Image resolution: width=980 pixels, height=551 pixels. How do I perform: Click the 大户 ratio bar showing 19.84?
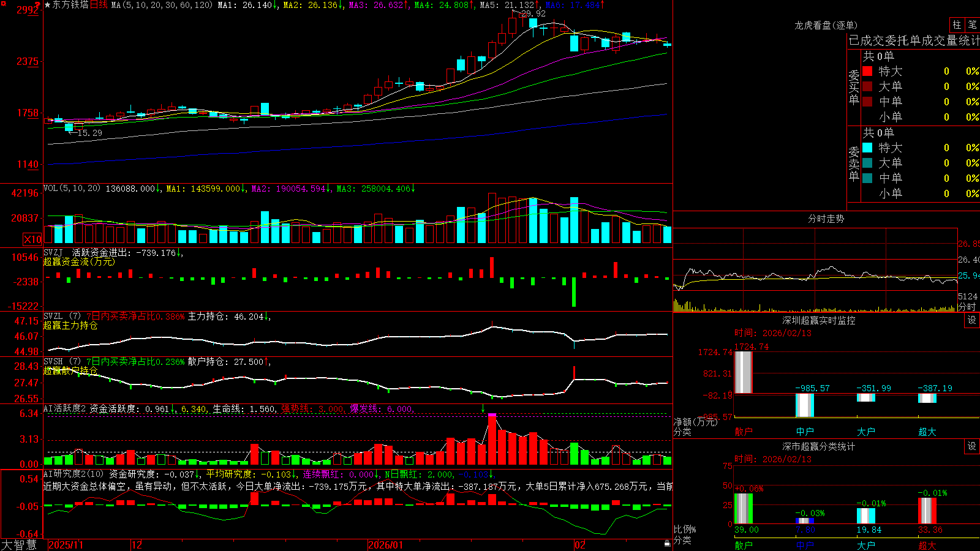pyautogui.click(x=866, y=516)
